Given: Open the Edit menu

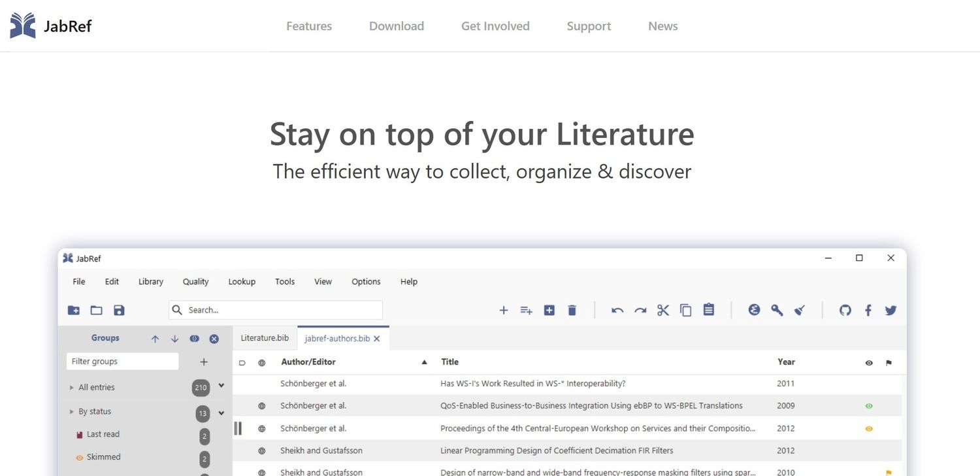Looking at the screenshot, I should point(112,282).
